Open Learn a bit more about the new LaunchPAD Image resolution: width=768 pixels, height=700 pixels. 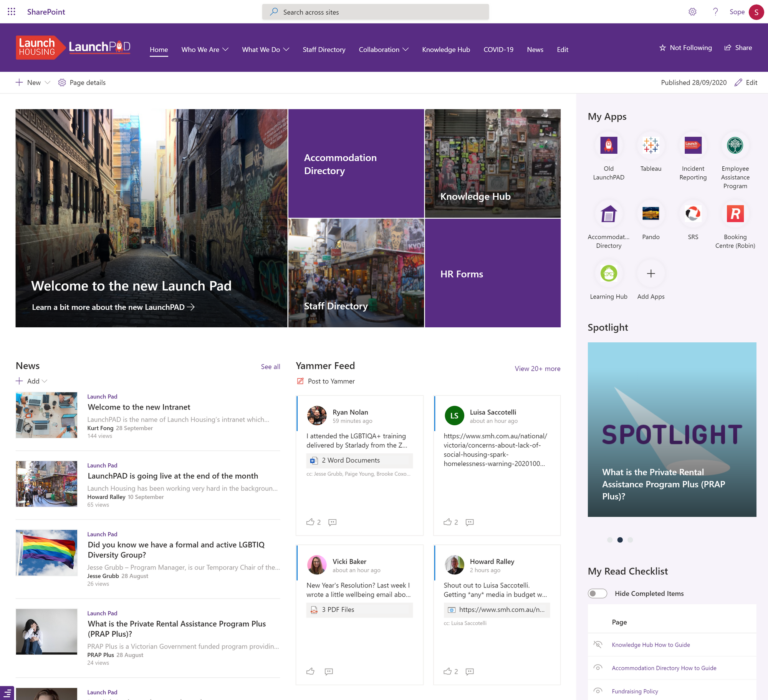[x=113, y=307]
